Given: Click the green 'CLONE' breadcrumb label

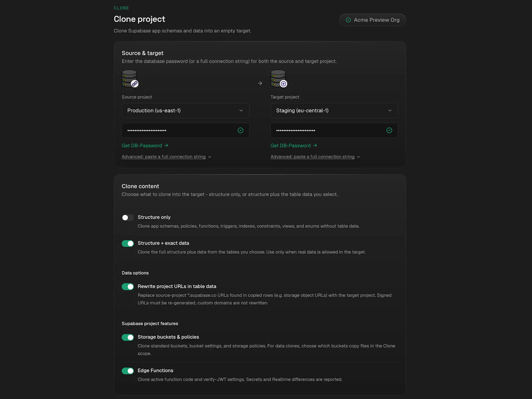Looking at the screenshot, I should [x=121, y=8].
